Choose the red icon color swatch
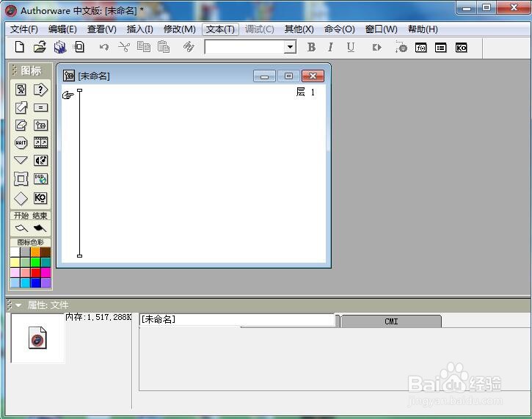The height and width of the screenshot is (419, 532). [36, 272]
